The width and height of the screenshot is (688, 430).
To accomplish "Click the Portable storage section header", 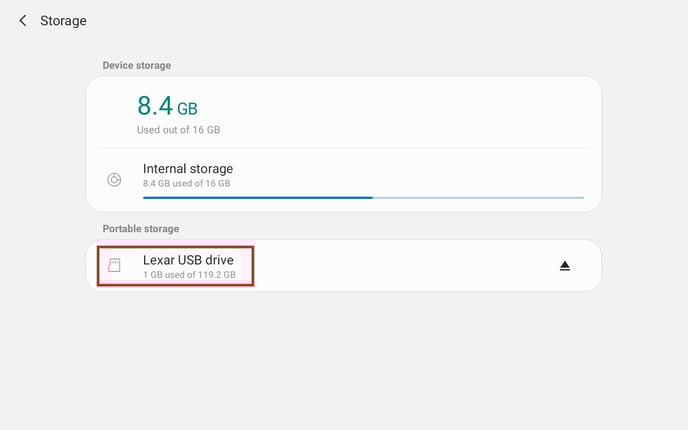I will pos(139,229).
